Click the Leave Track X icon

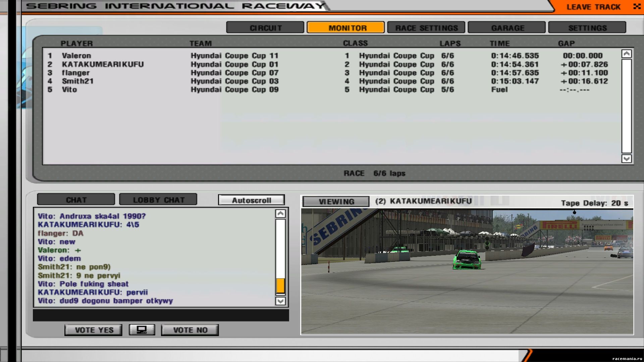click(637, 6)
